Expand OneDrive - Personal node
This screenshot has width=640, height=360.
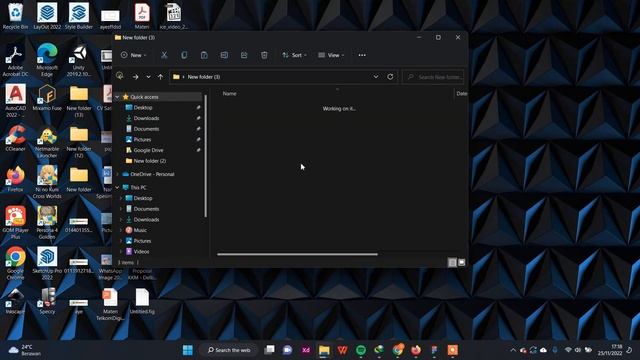point(118,174)
